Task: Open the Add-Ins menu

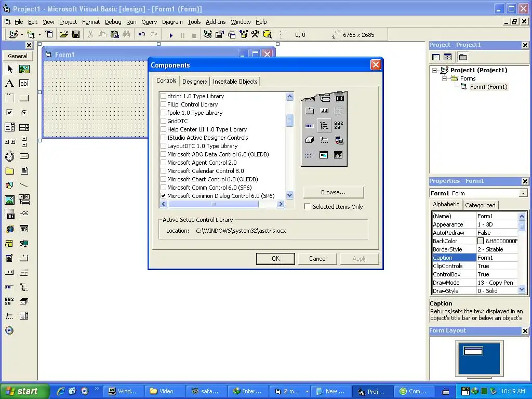Action: point(216,22)
